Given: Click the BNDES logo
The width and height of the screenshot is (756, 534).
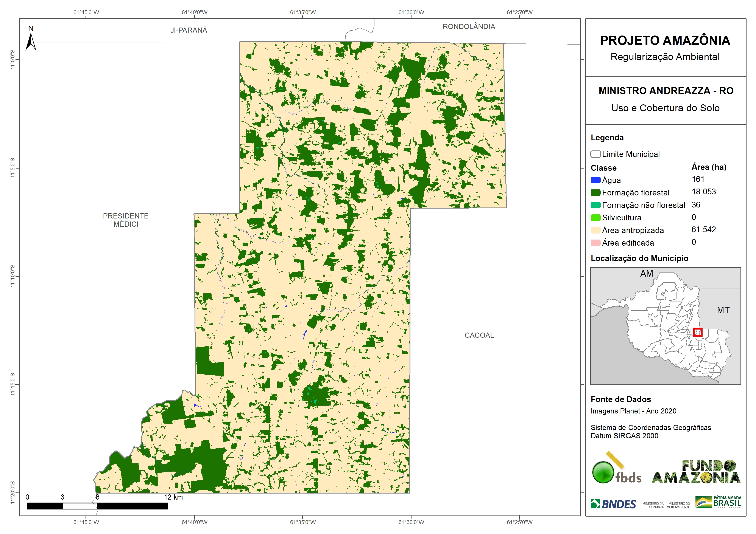Looking at the screenshot, I should 613,504.
